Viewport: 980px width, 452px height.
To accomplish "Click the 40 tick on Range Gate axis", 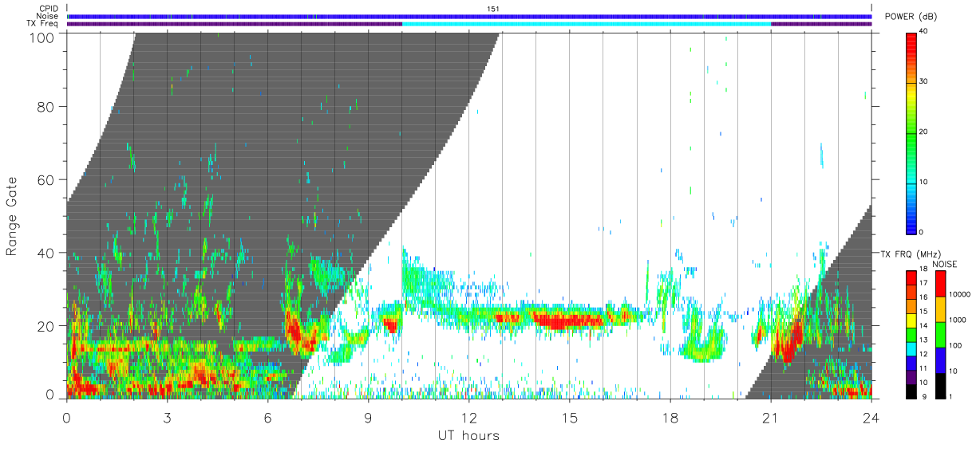I will click(45, 253).
